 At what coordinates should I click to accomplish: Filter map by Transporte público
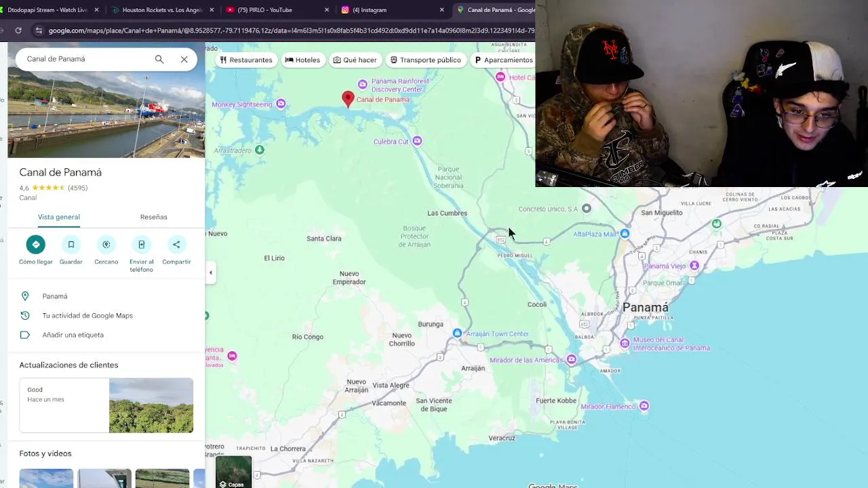[x=425, y=60]
